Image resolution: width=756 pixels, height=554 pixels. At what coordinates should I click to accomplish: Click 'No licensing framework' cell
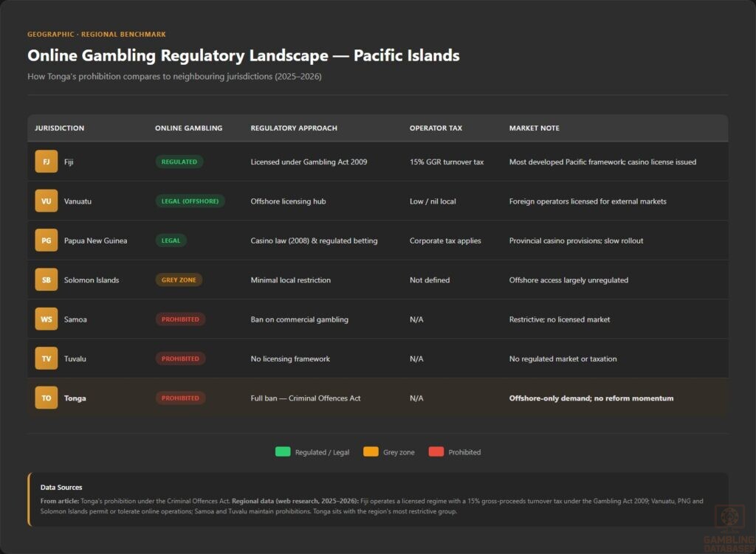pos(290,359)
